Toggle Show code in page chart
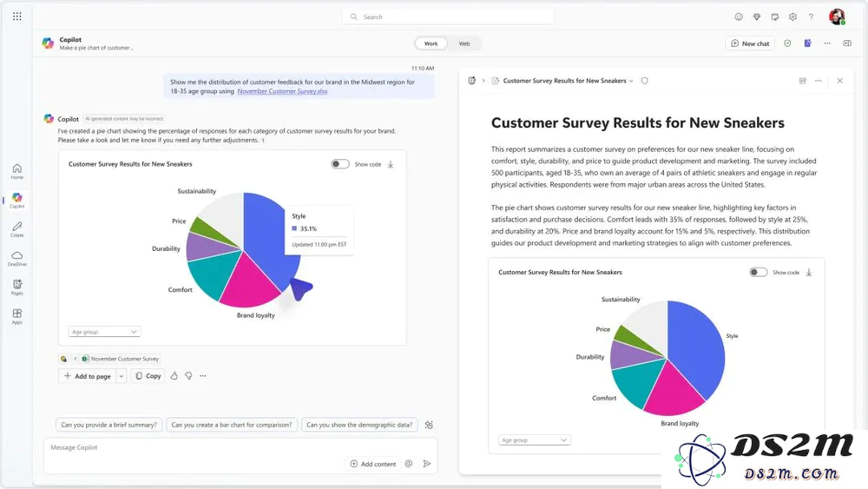Viewport: 868px width, 489px height. tap(759, 273)
